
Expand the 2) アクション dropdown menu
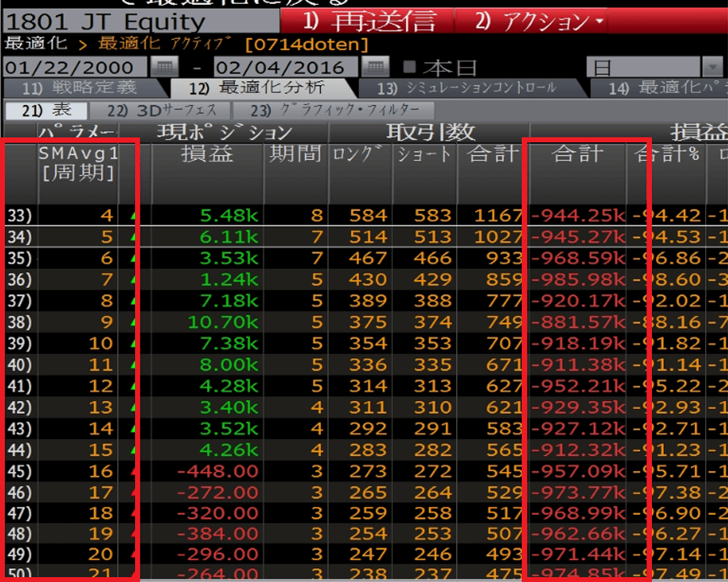540,22
